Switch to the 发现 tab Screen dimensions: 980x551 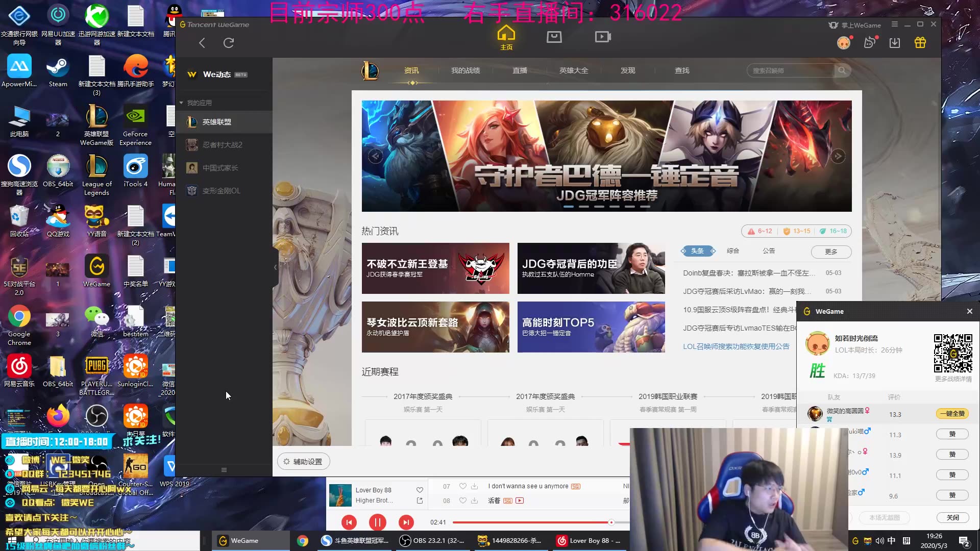(628, 70)
